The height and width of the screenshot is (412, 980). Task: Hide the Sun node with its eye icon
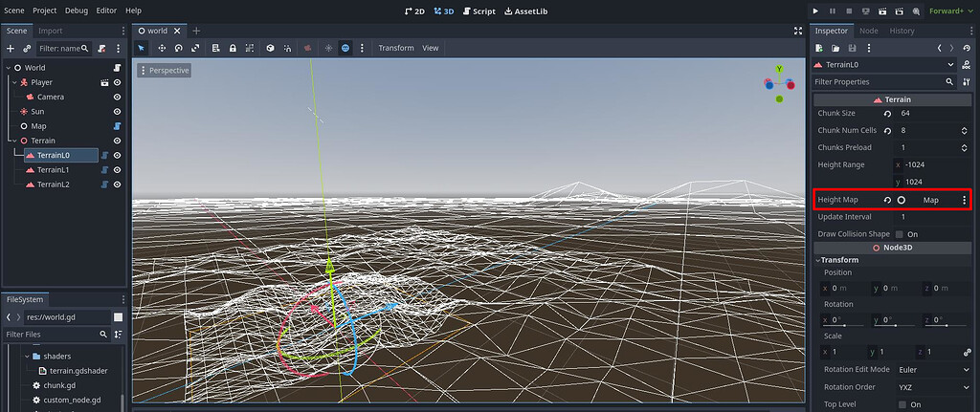118,112
